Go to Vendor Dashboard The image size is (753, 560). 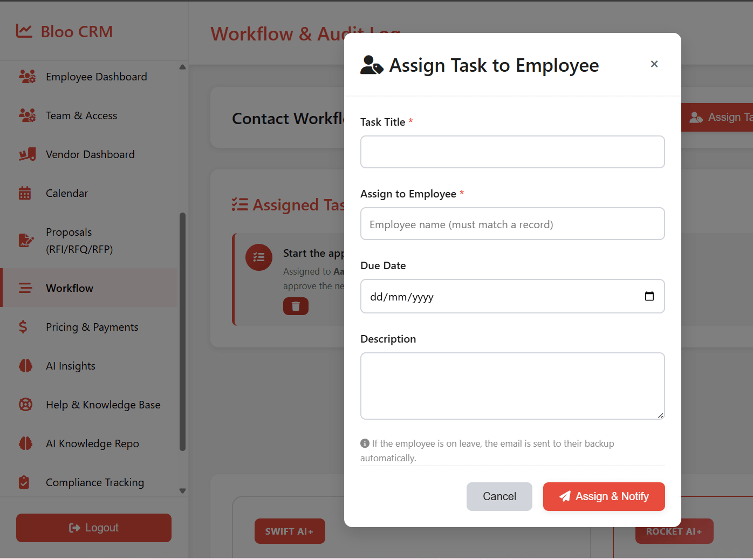(x=90, y=154)
